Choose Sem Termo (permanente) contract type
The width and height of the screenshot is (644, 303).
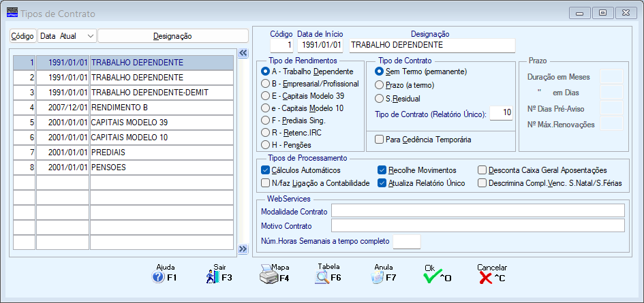(379, 71)
